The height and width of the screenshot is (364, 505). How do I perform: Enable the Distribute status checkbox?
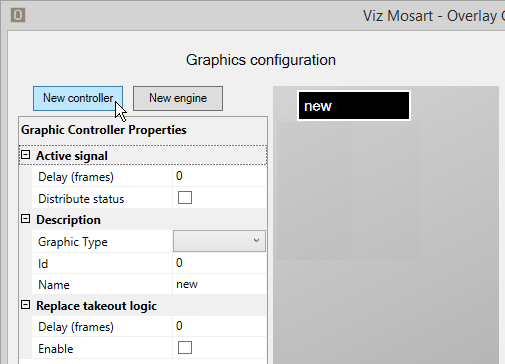tap(185, 198)
